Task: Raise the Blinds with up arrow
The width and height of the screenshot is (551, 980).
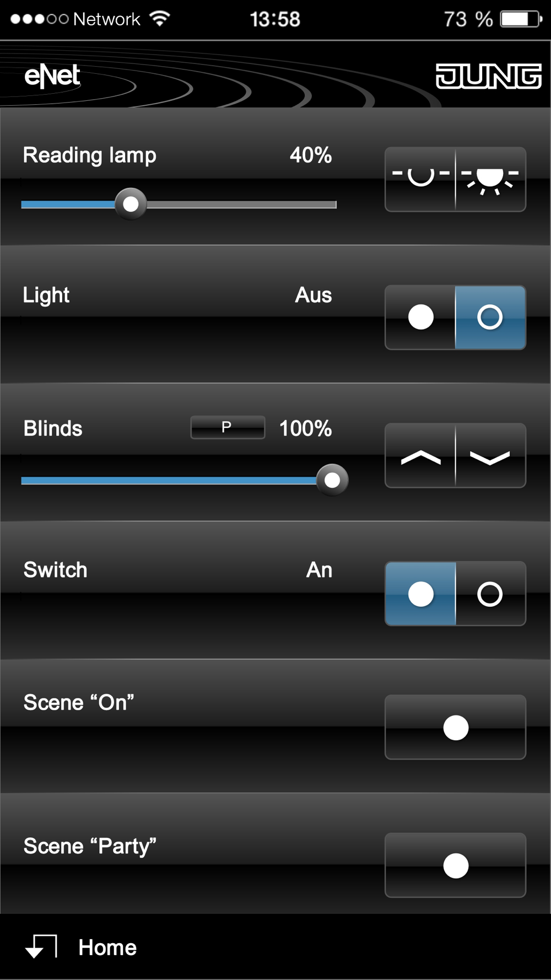Action: coord(420,455)
